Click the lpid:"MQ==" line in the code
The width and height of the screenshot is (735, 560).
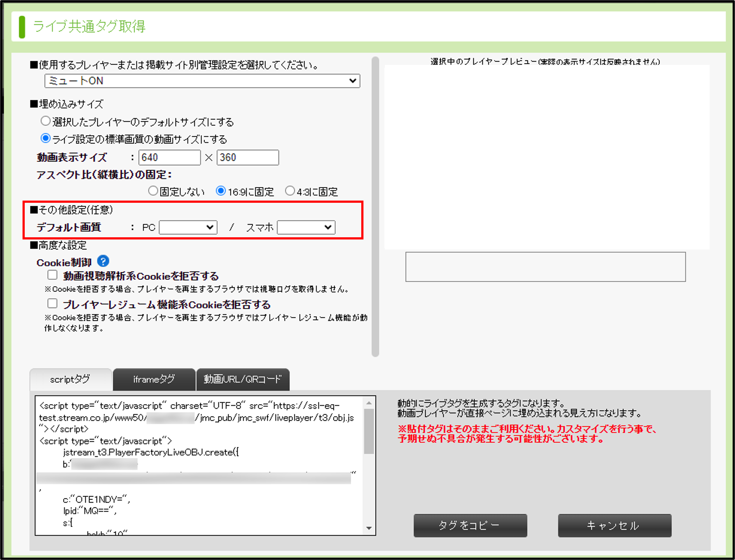point(89,511)
